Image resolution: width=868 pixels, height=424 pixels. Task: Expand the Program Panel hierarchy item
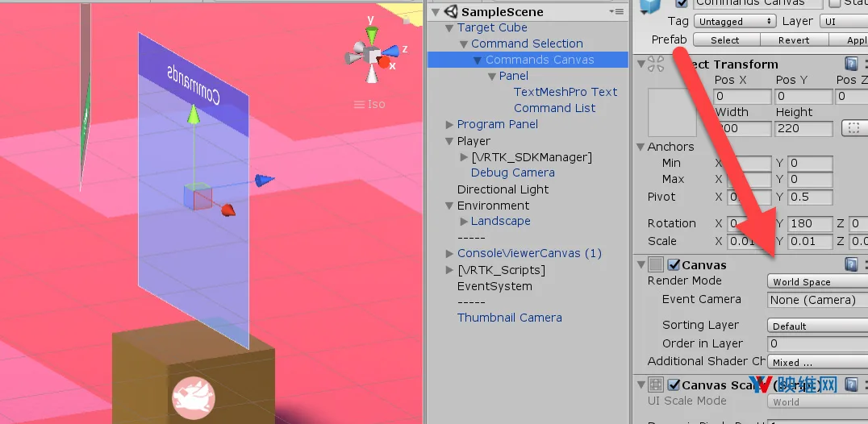pos(449,125)
